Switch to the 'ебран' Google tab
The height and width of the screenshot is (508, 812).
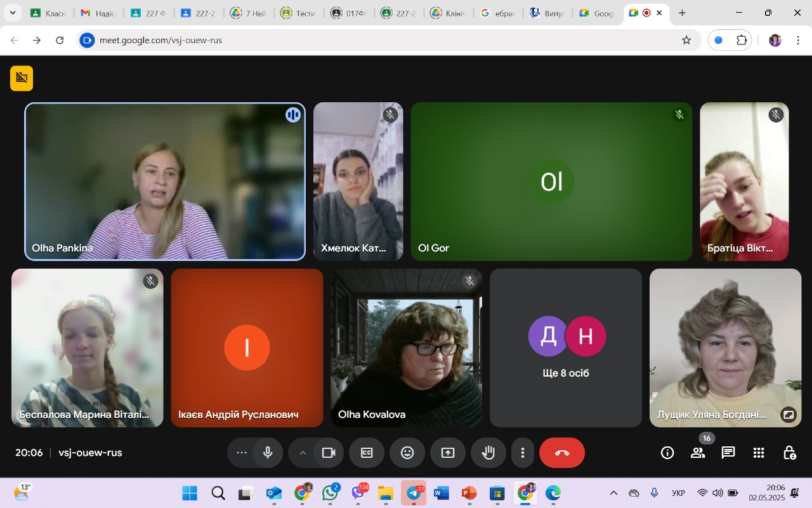[498, 13]
